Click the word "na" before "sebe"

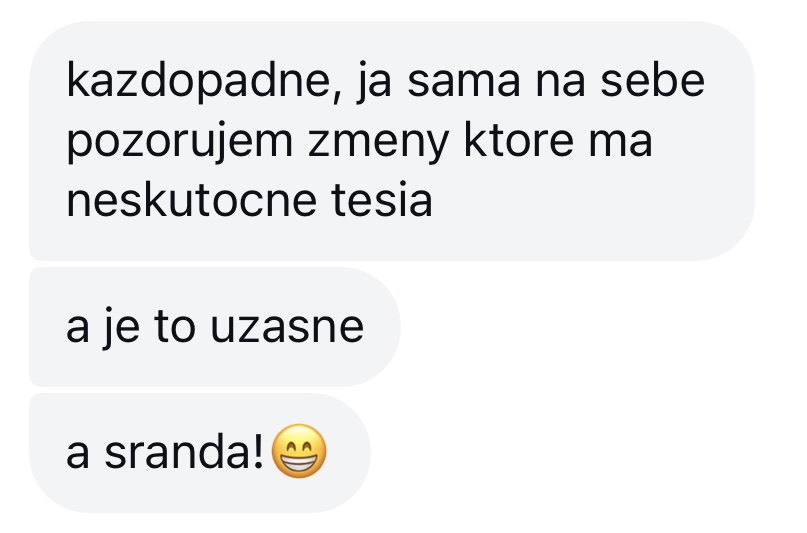click(x=560, y=83)
